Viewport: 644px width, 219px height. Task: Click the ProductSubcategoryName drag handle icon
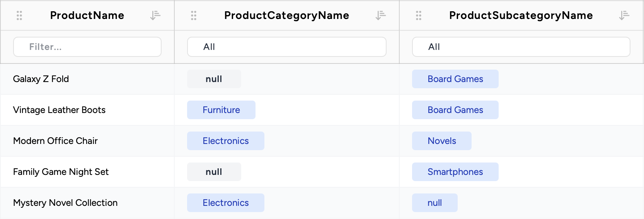(x=419, y=15)
